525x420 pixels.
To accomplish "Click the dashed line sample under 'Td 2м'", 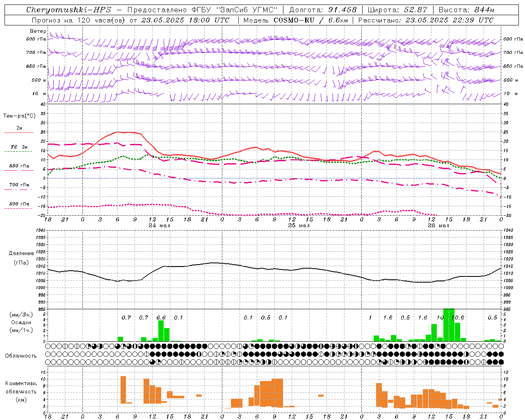I will pos(19,151).
